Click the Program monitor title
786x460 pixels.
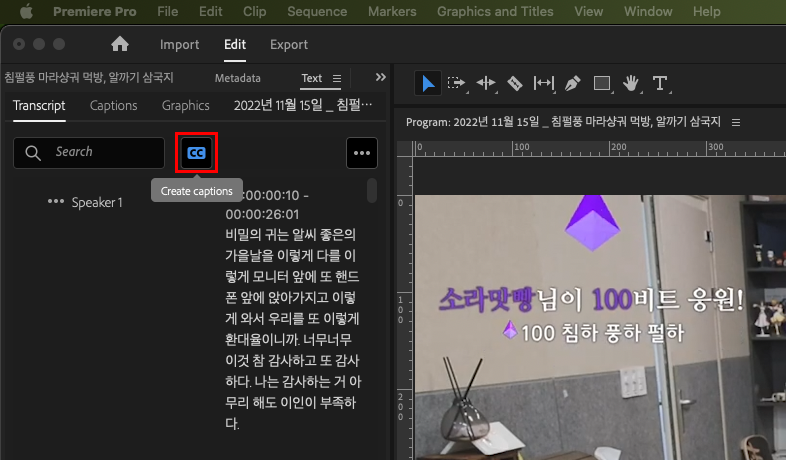point(563,122)
